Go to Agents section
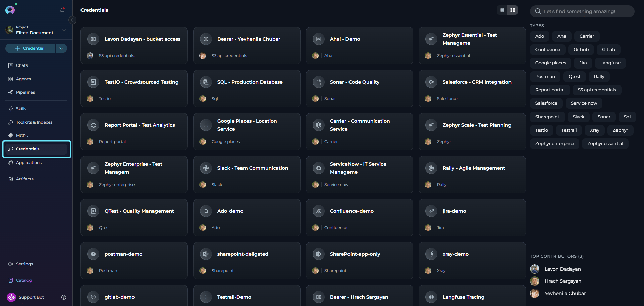644x306 pixels. coord(36,79)
